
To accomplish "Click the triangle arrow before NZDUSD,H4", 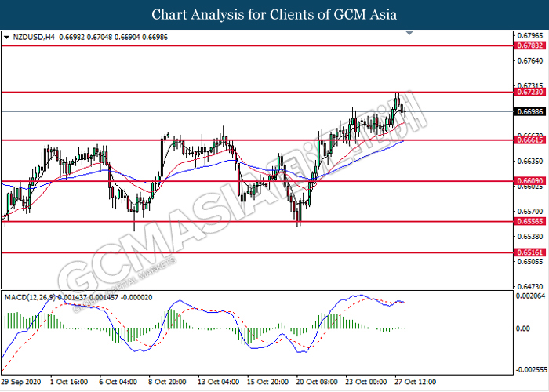I will 6,37.
